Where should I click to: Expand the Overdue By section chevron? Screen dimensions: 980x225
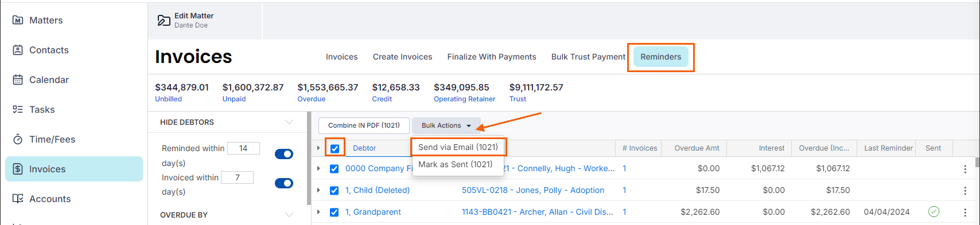tap(289, 215)
